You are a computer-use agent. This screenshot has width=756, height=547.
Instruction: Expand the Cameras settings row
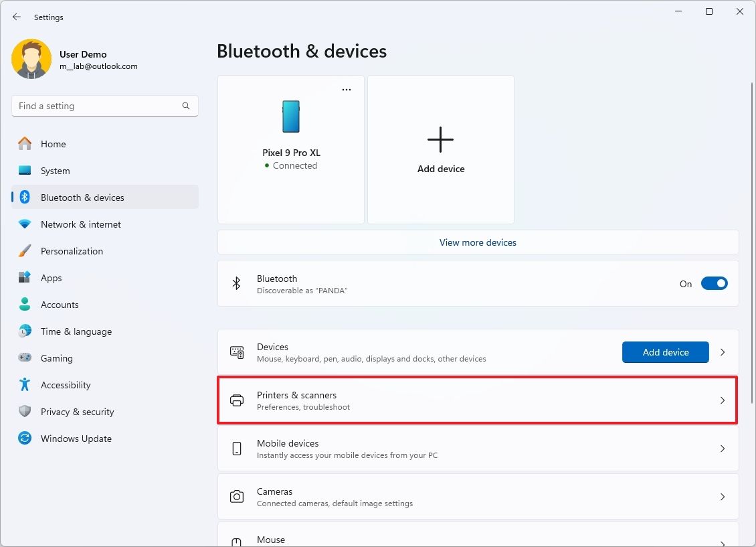tap(476, 496)
